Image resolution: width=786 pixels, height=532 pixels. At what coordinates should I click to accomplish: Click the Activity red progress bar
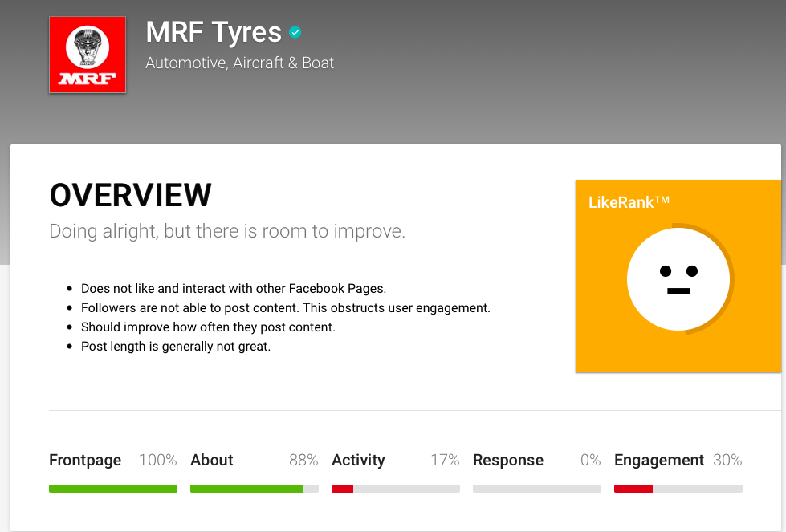(396, 489)
